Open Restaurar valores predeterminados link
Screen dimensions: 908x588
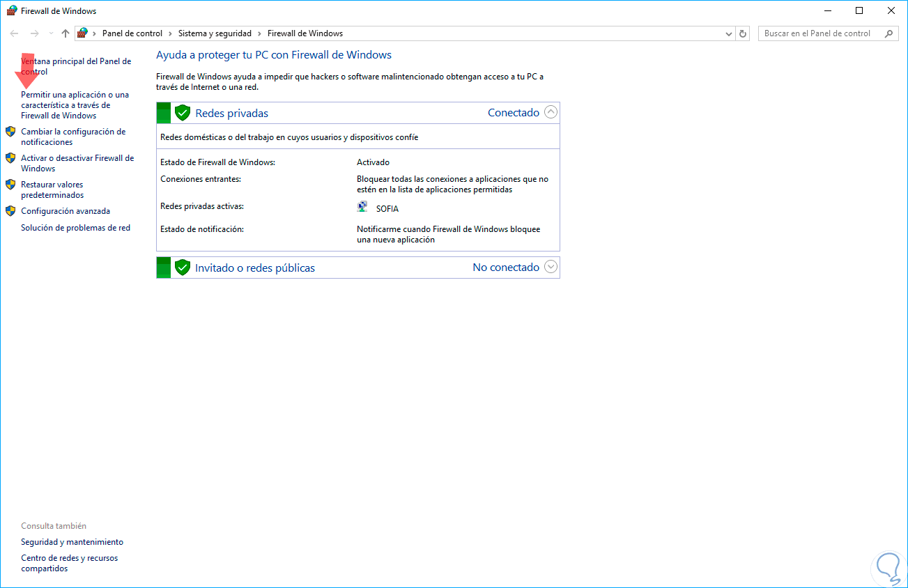click(52, 189)
